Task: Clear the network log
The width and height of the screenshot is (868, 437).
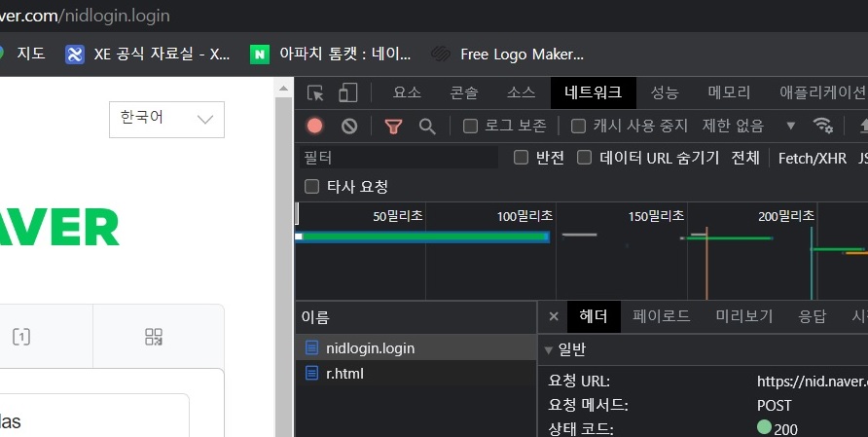Action: pyautogui.click(x=349, y=127)
